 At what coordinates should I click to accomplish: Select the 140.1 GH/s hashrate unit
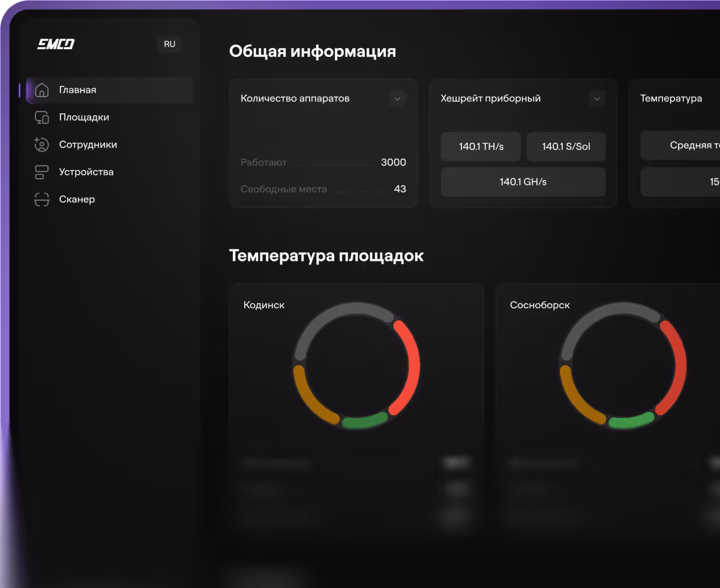(523, 182)
